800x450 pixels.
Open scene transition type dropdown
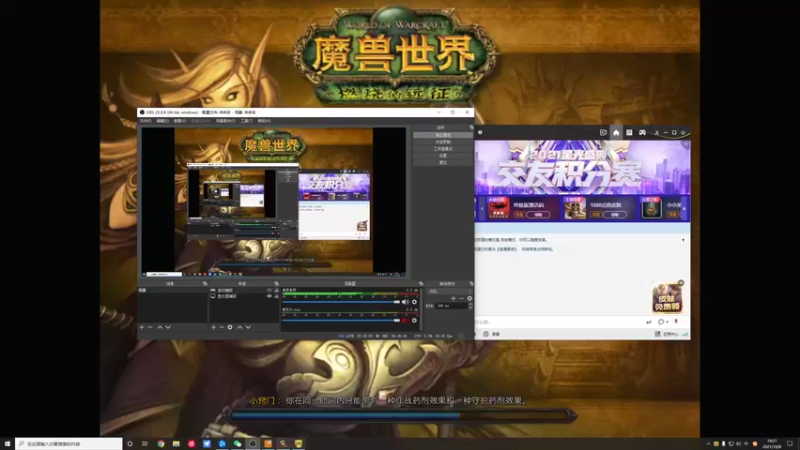(x=449, y=291)
